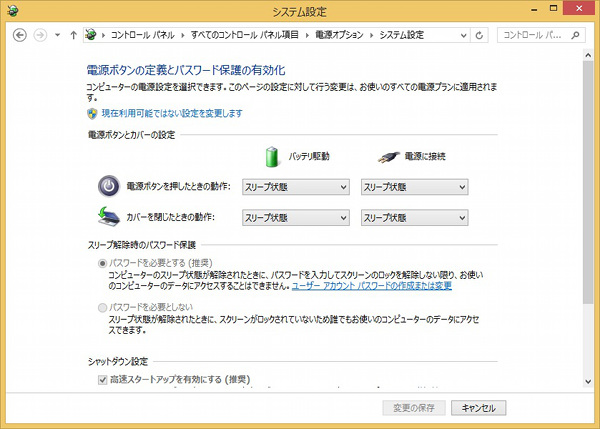Select パスワードを必要とする (推奨) radio button
Image resolution: width=600 pixels, height=429 pixels.
[x=102, y=263]
